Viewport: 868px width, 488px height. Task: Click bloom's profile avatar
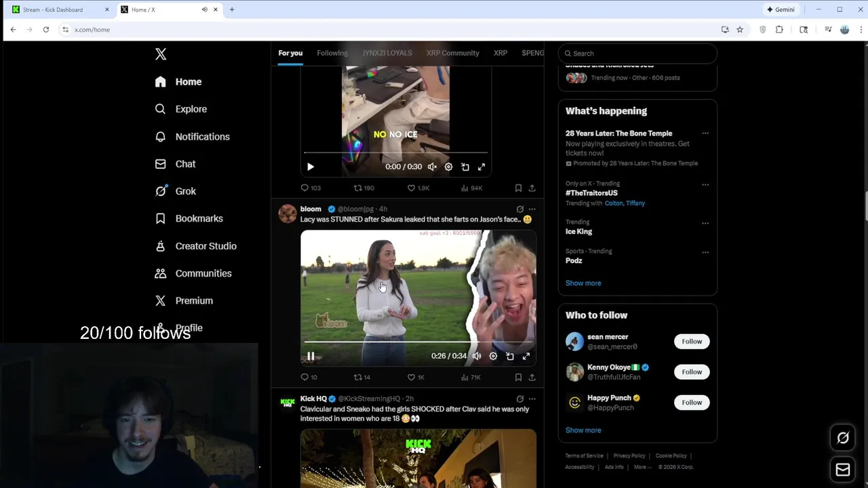point(288,213)
